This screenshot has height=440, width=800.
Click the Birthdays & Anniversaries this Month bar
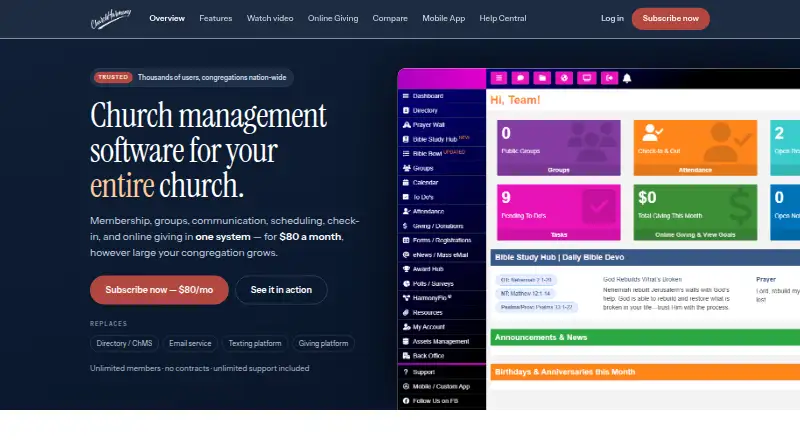(645, 372)
